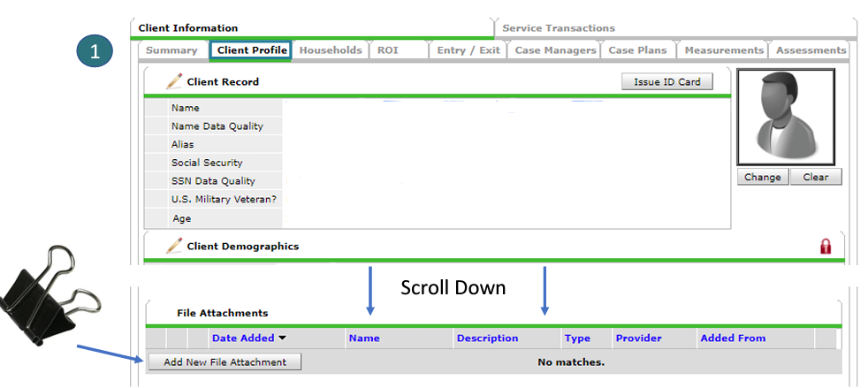Sort attachments by Name column
Viewport: 868px width, 388px height.
pos(363,338)
